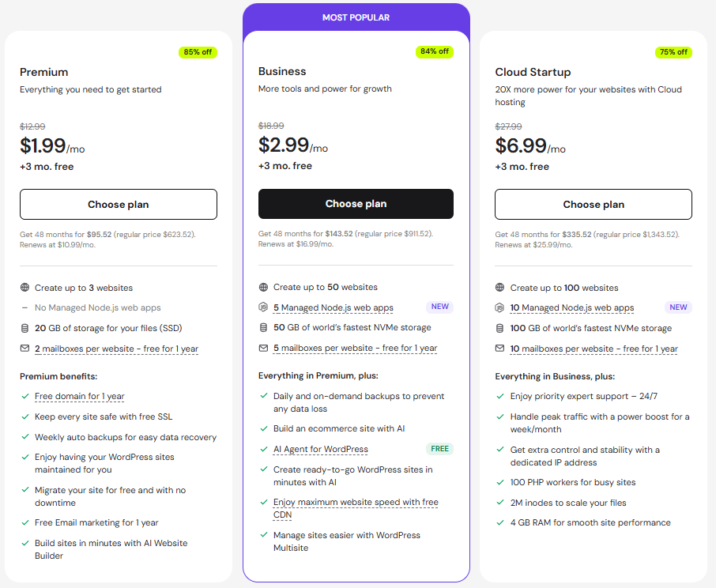Viewport: 716px width, 588px height.
Task: Click the NEW badge in Business plan
Action: point(440,307)
